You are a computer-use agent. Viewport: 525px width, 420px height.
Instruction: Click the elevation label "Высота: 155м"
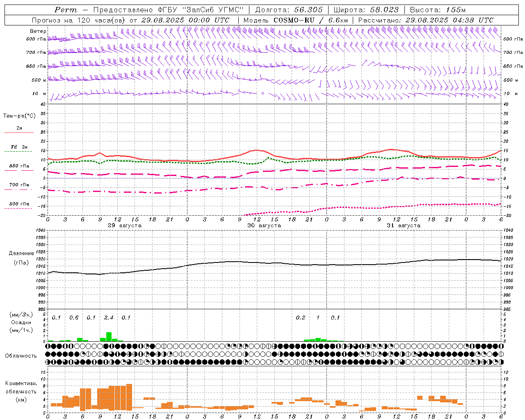(x=438, y=10)
